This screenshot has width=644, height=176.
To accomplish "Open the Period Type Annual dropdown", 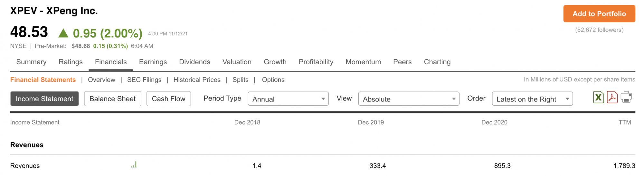I will tap(288, 99).
